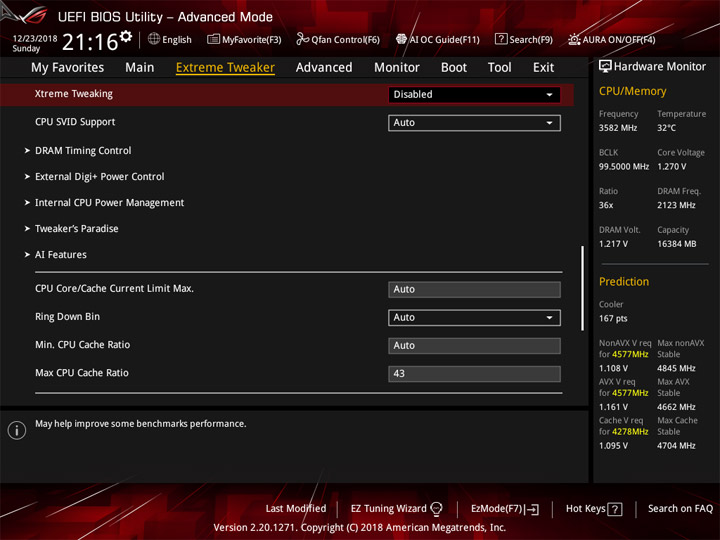Click Max CPU Cache Ratio field showing 43
720x540 pixels.
474,374
